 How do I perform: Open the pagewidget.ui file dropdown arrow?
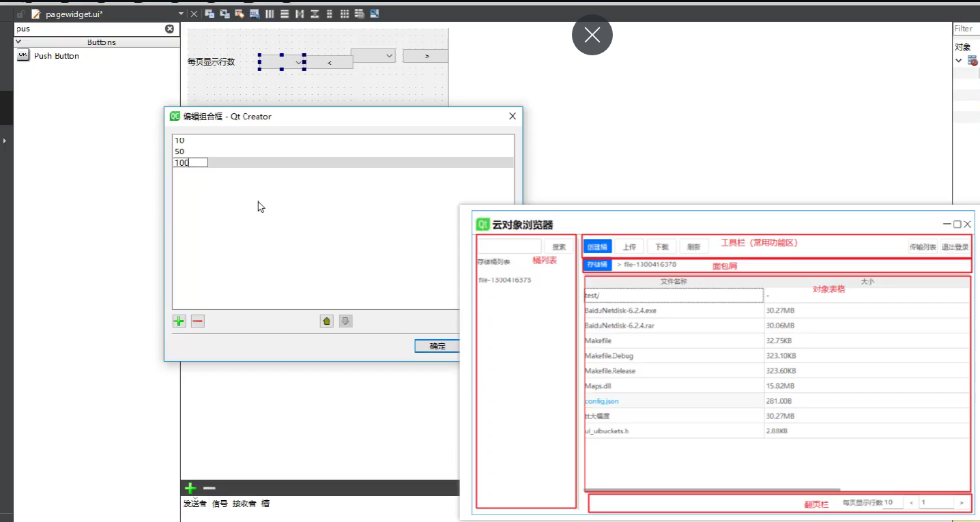181,14
